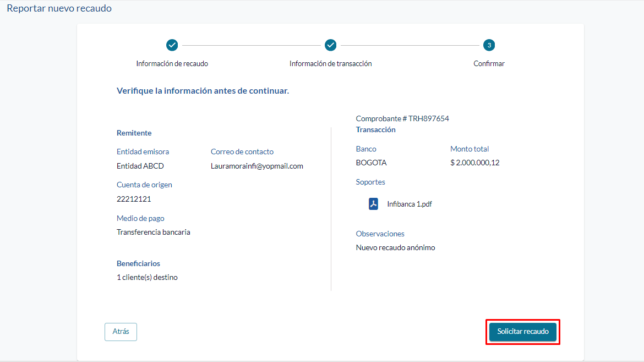Click the Monto total label
The height and width of the screenshot is (362, 644).
(x=470, y=149)
